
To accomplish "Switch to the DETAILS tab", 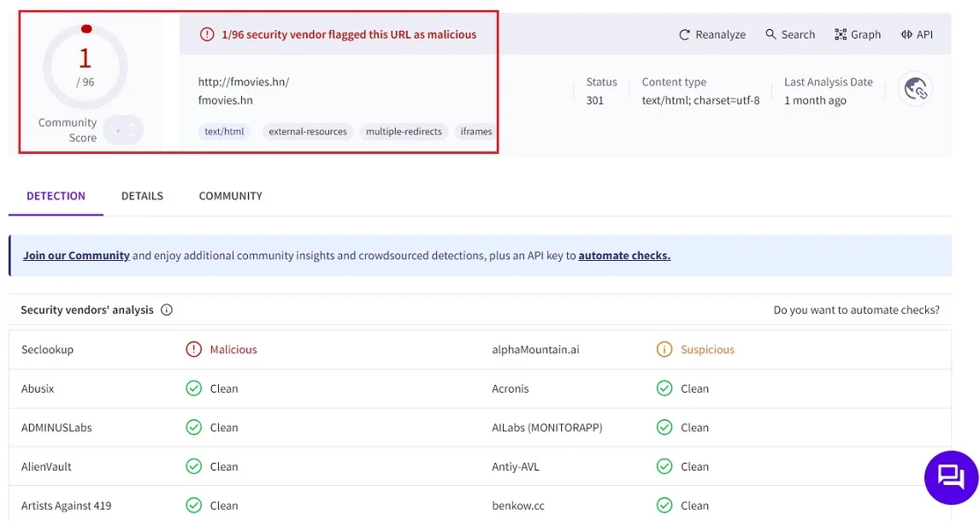I will [x=142, y=196].
